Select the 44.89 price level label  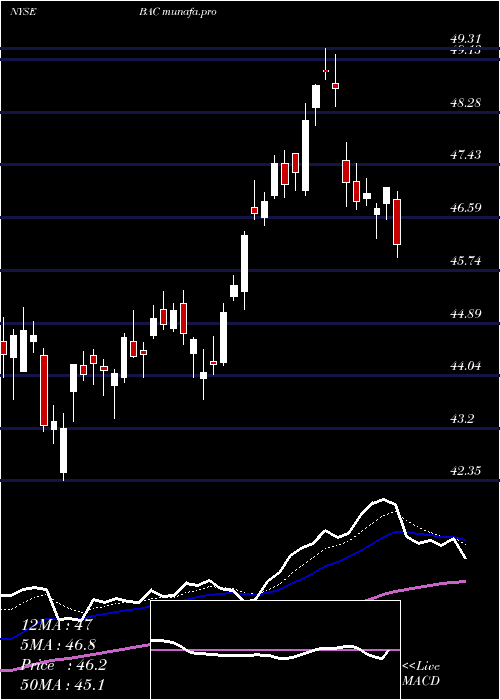(x=465, y=313)
